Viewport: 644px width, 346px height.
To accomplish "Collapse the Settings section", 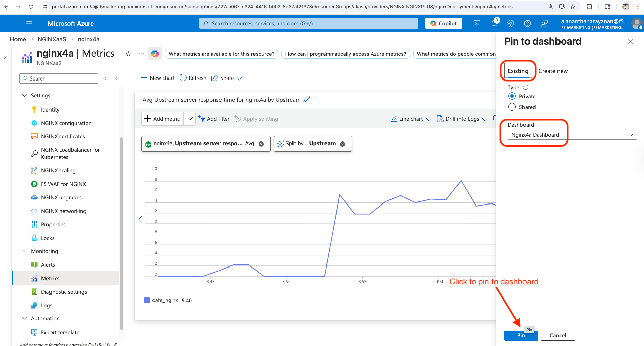I will pos(24,95).
